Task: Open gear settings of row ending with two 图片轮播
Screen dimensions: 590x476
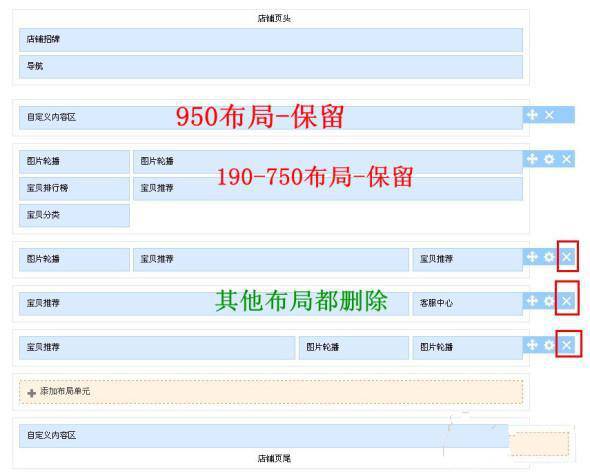Action: coord(549,345)
